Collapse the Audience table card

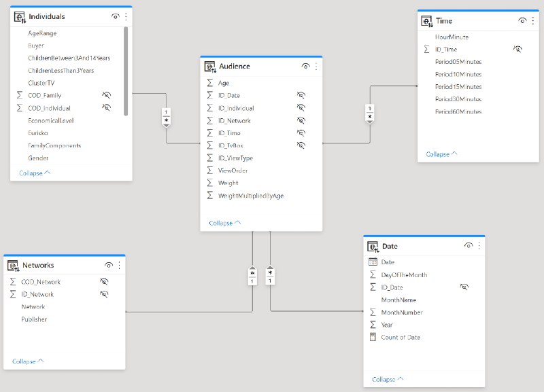click(x=224, y=223)
